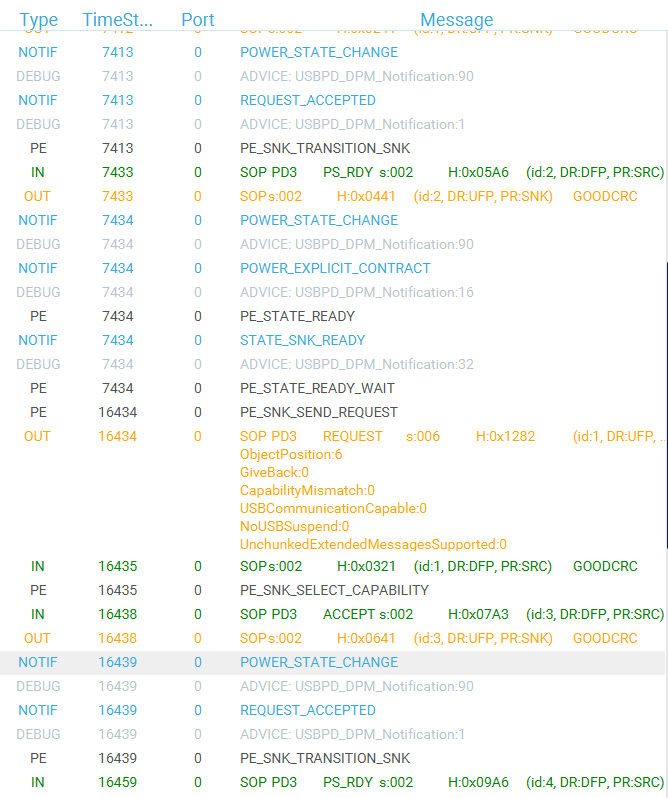This screenshot has width=668, height=798.
Task: Select the USBPD_DPM_Notification:16 debug row
Action: tap(332, 292)
